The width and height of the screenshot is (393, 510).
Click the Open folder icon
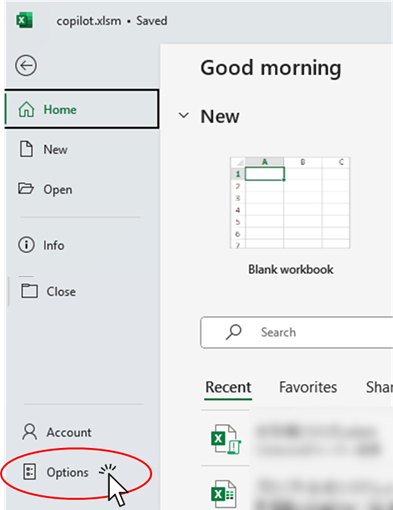point(26,188)
